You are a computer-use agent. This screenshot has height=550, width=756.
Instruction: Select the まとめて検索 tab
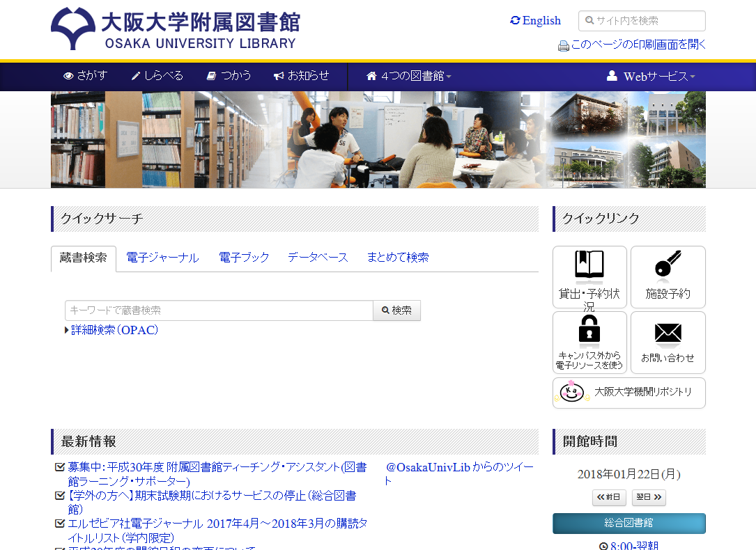click(x=398, y=258)
